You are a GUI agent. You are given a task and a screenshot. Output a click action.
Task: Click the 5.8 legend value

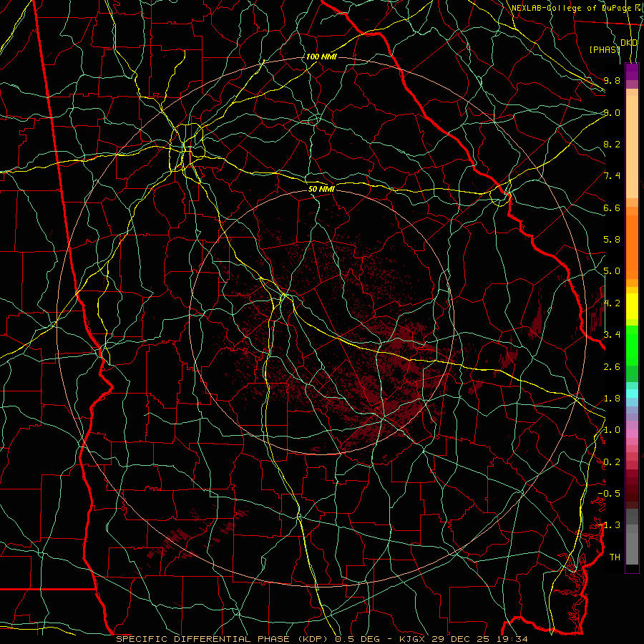tap(612, 240)
